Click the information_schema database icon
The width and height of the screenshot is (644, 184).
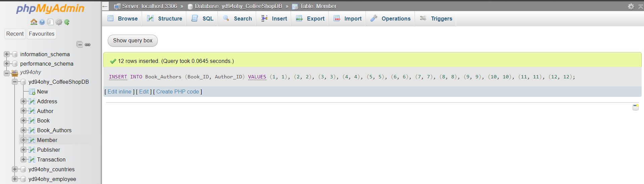tap(15, 54)
